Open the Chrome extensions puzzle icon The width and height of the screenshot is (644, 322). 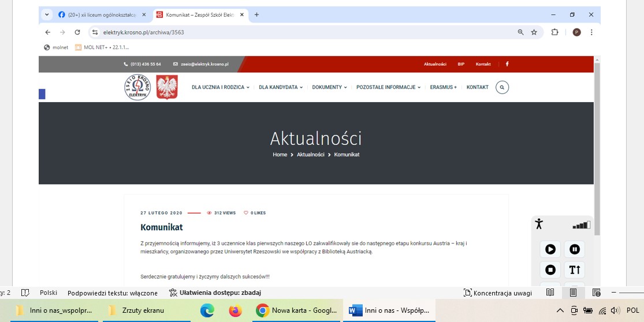554,32
